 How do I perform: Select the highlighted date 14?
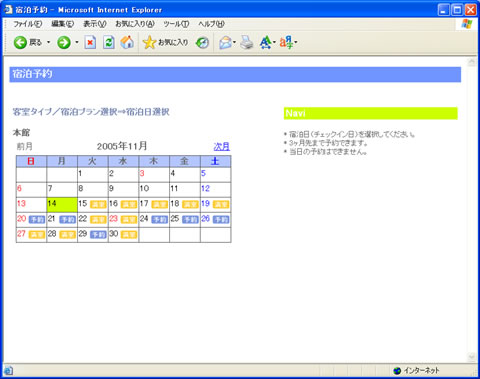point(62,205)
